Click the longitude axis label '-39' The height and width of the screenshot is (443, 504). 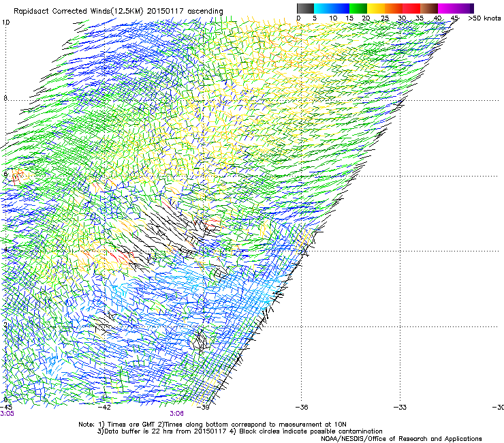203,408
